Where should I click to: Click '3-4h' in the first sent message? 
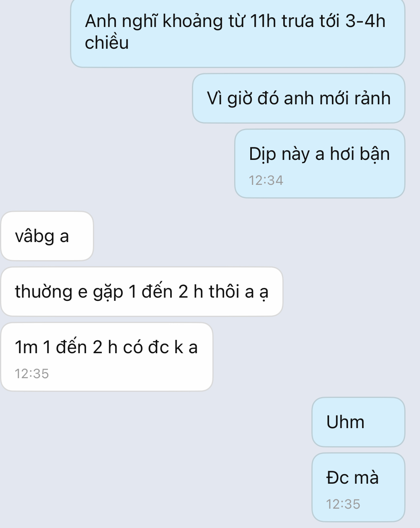365,21
